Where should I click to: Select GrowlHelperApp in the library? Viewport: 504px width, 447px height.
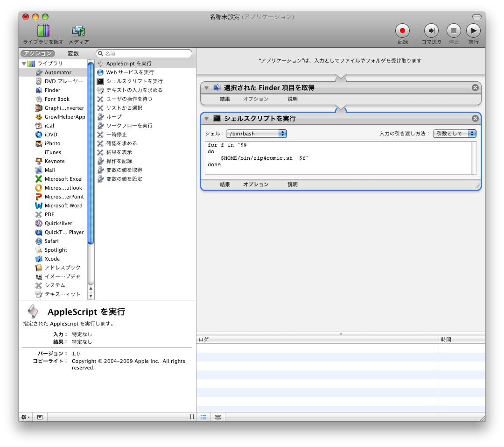pos(53,117)
